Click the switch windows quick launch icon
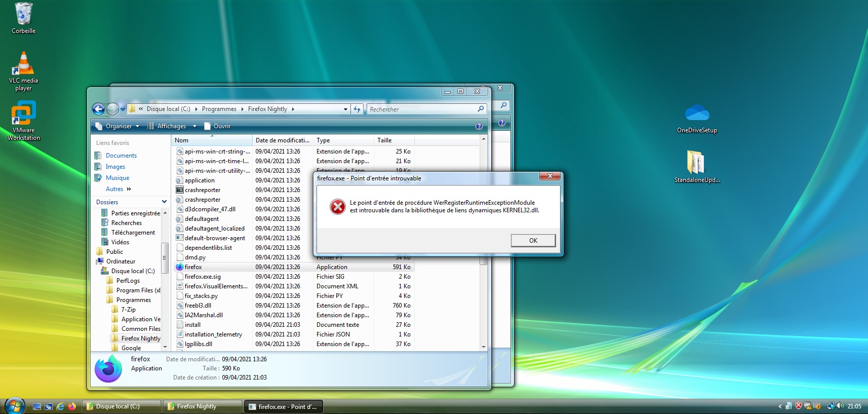Image resolution: width=868 pixels, height=414 pixels. [x=49, y=406]
